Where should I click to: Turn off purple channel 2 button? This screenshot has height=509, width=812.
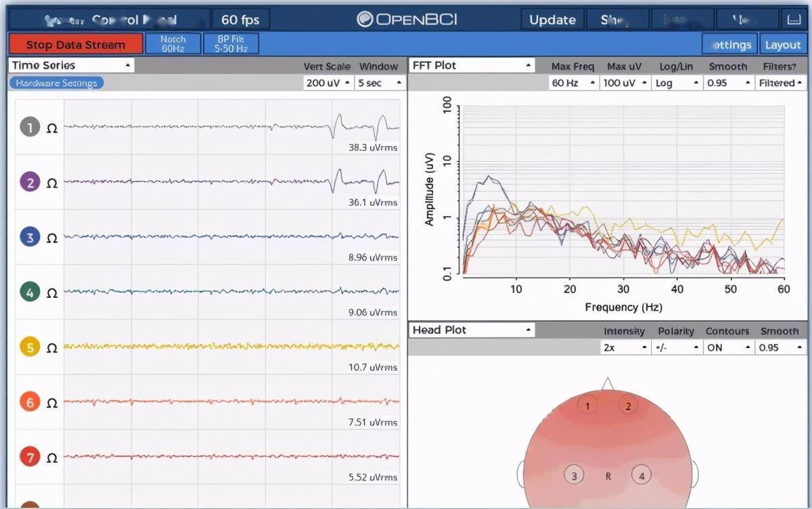click(x=30, y=182)
